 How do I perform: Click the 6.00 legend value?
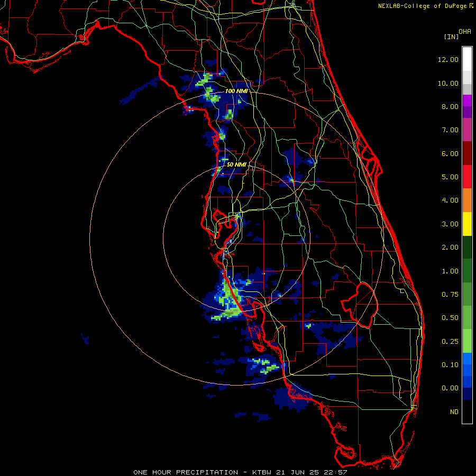point(450,153)
